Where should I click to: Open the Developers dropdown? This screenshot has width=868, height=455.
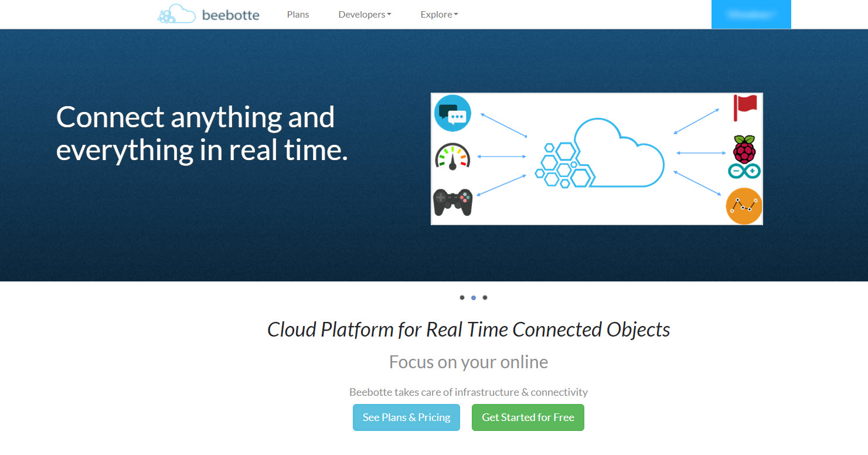[x=364, y=14]
